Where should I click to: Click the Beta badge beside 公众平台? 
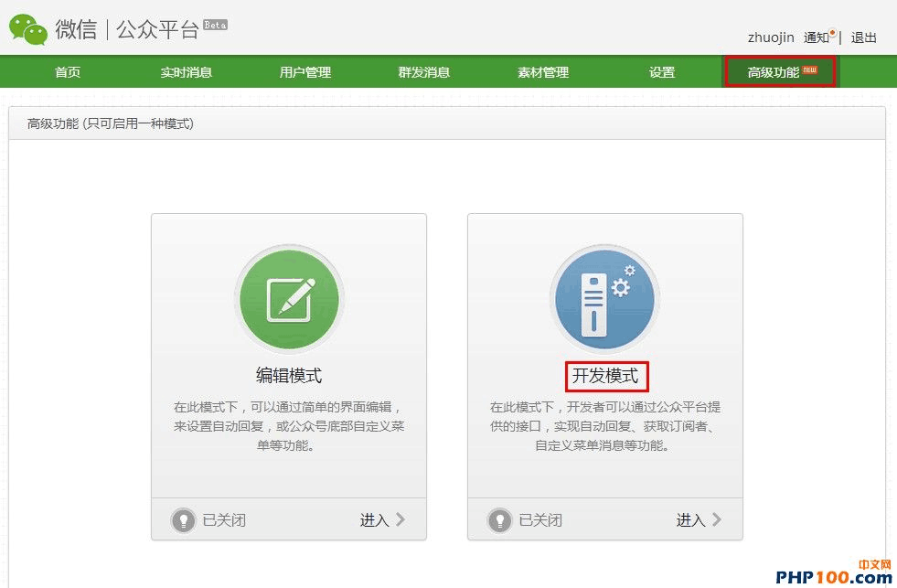tap(215, 25)
